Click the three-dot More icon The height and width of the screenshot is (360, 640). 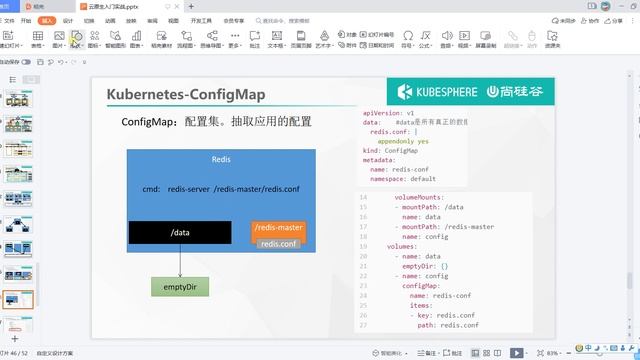tap(235, 36)
